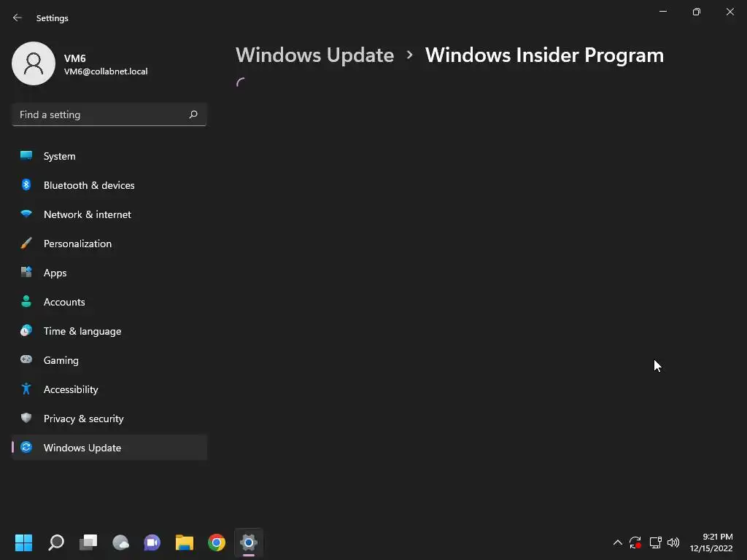Open the VM6 user profile picture
The image size is (747, 560).
(34, 63)
